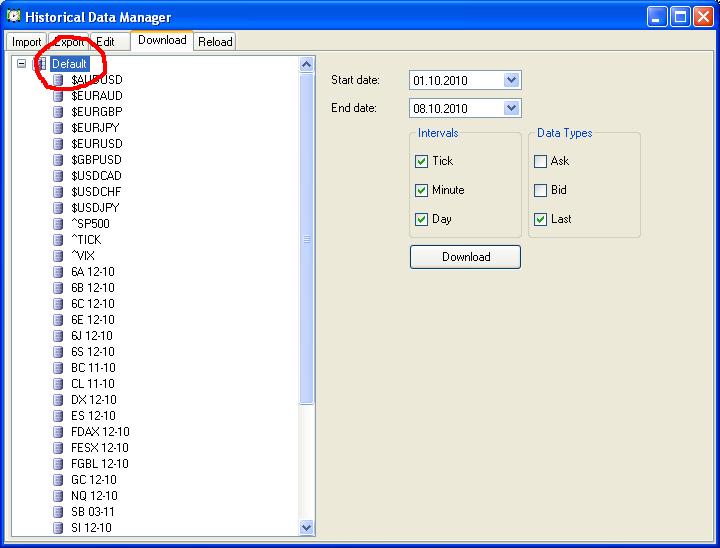Maximize the Historical Data Manager window
Viewport: 720px width, 548px height.
point(681,17)
